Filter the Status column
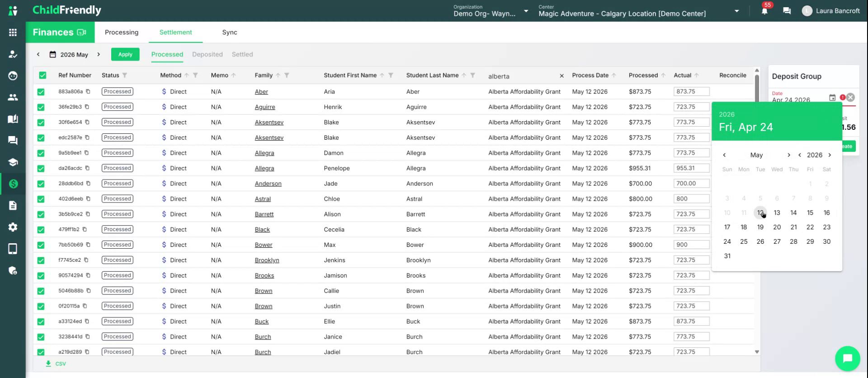The image size is (868, 378). tap(125, 76)
